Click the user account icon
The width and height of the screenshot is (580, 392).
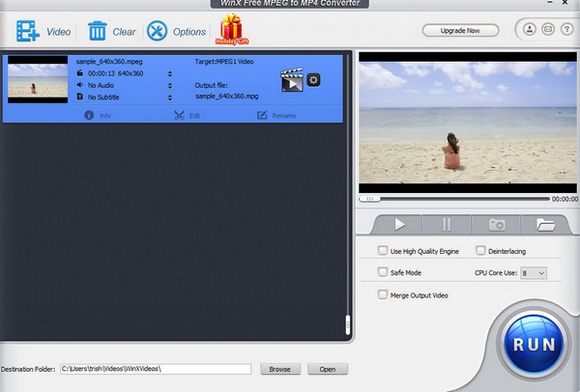(530, 29)
